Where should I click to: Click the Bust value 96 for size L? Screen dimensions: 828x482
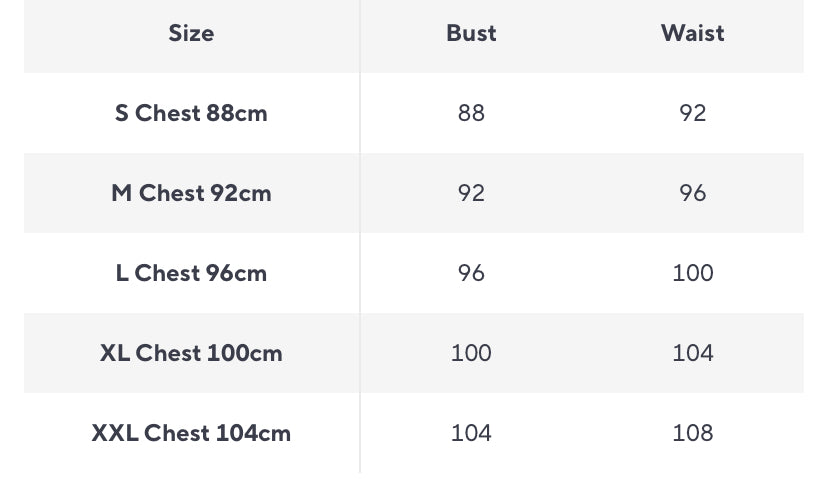pyautogui.click(x=471, y=273)
